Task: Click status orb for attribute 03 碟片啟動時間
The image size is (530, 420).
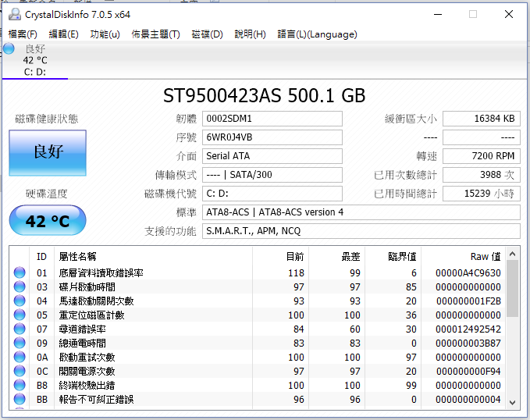Action: tap(20, 287)
